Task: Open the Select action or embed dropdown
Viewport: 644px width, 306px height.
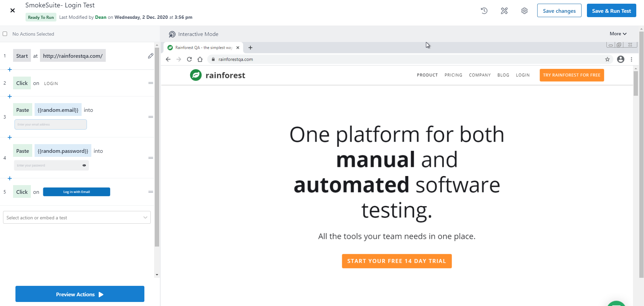Action: pyautogui.click(x=77, y=218)
